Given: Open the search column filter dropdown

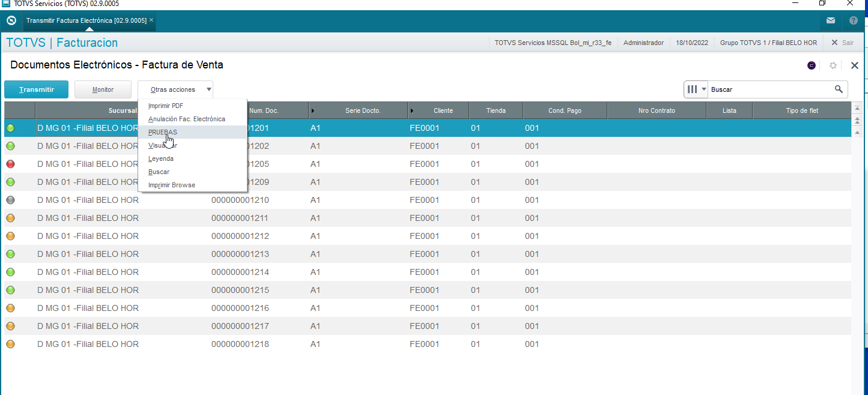Looking at the screenshot, I should [696, 89].
